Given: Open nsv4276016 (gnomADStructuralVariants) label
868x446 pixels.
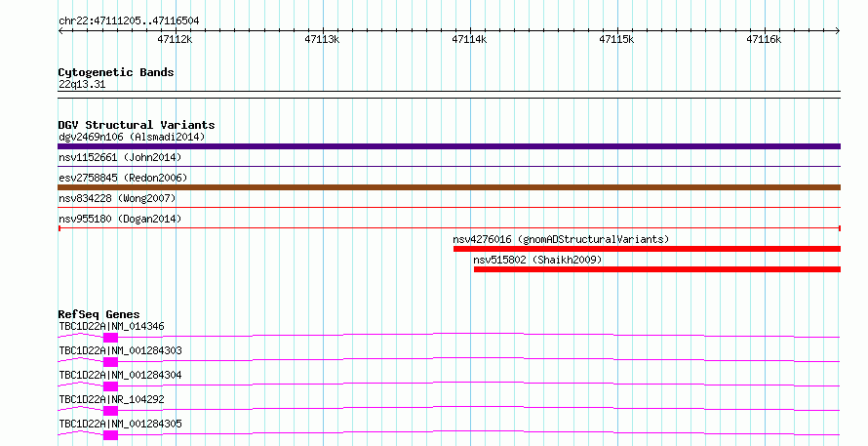Looking at the screenshot, I should point(561,239).
